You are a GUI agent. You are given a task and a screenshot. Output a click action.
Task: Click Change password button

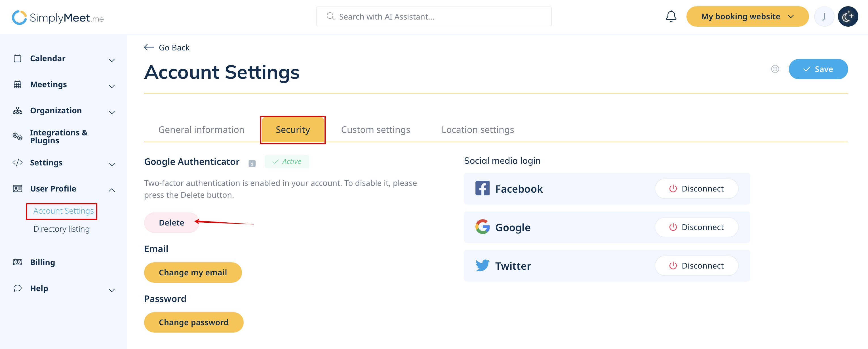point(193,322)
